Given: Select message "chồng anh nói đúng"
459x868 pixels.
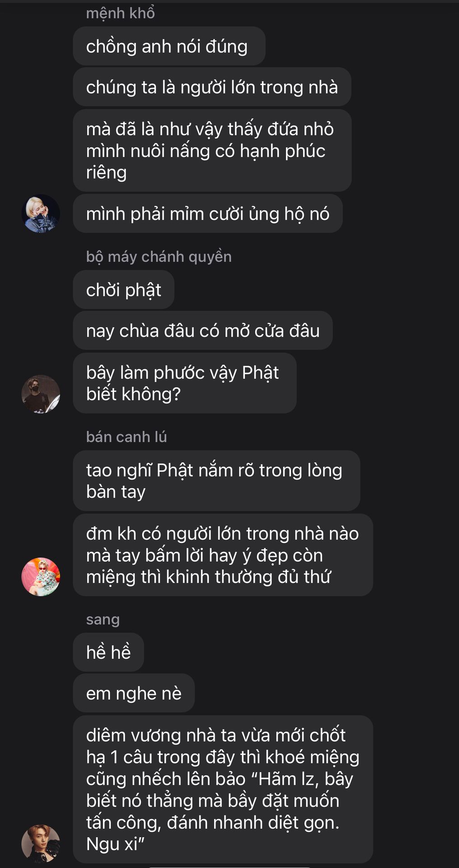Looking at the screenshot, I should (169, 46).
